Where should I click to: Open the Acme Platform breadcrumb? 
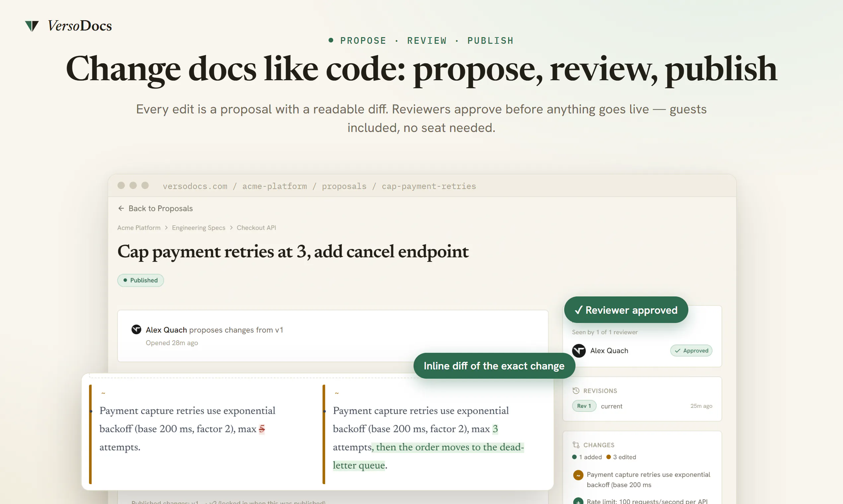(x=139, y=227)
